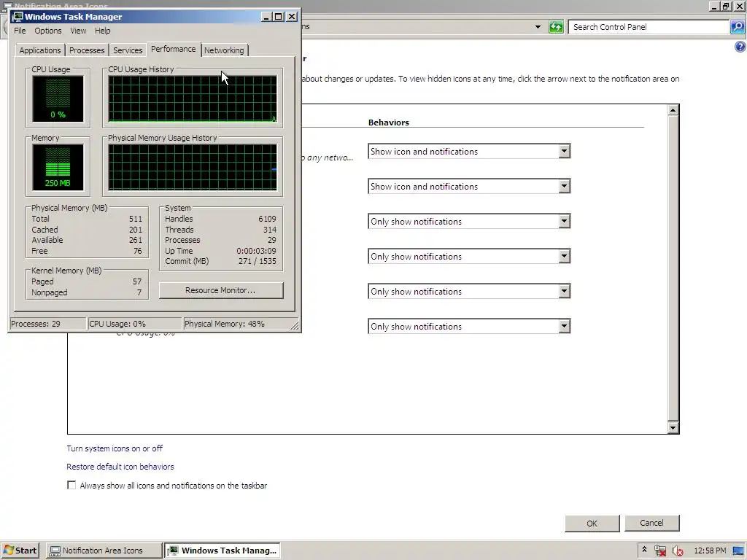The image size is (747, 560).
Task: Open the Help menu in Task Manager
Action: pos(102,31)
